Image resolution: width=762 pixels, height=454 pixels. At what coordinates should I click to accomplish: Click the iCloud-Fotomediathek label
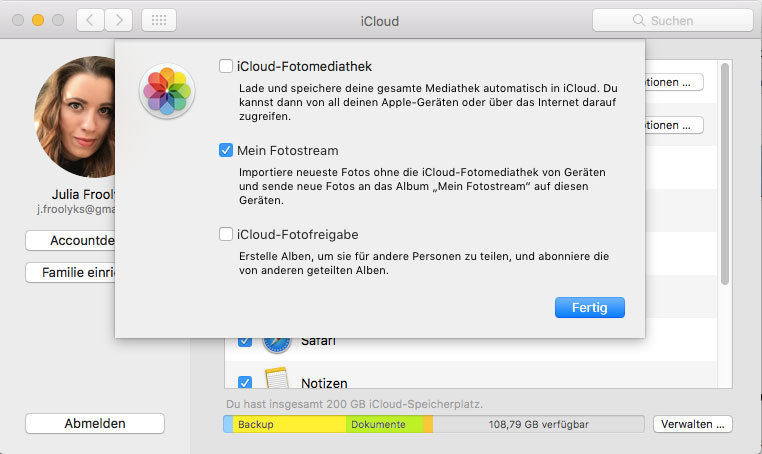304,67
